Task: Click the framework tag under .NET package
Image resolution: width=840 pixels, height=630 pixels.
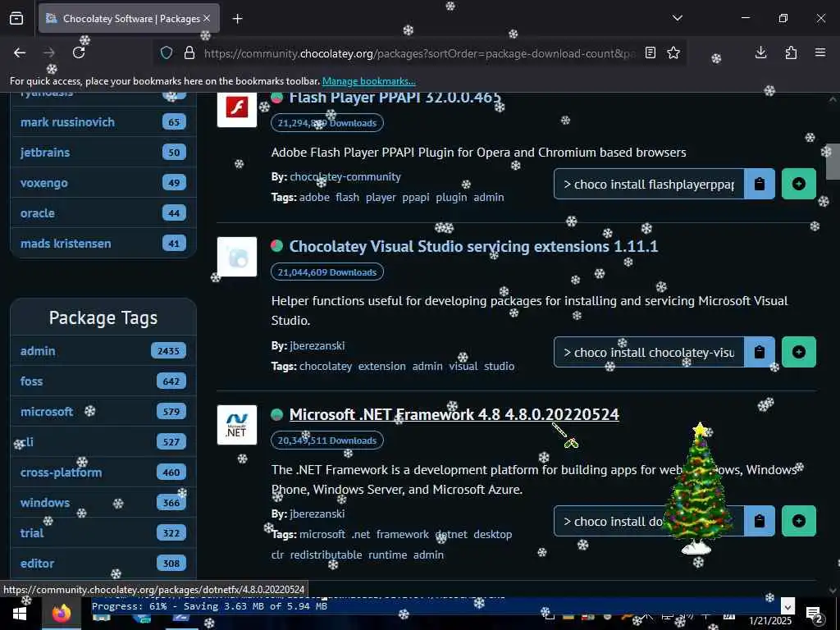Action: [403, 535]
